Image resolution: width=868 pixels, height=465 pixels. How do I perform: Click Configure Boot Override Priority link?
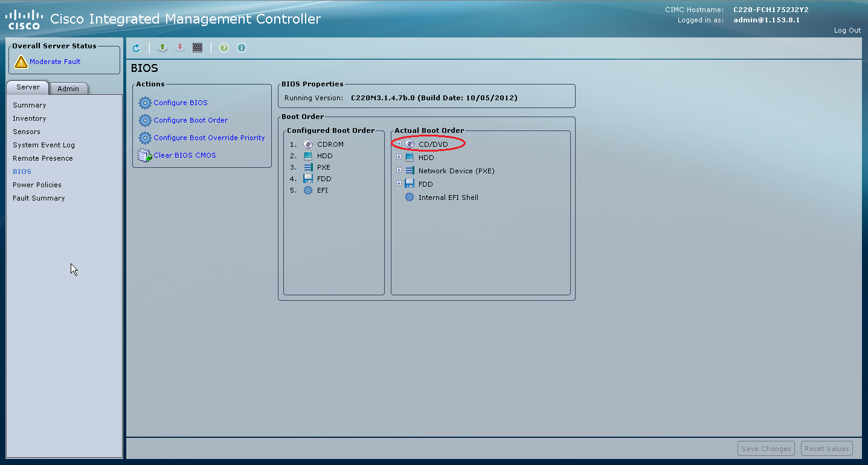pos(209,138)
